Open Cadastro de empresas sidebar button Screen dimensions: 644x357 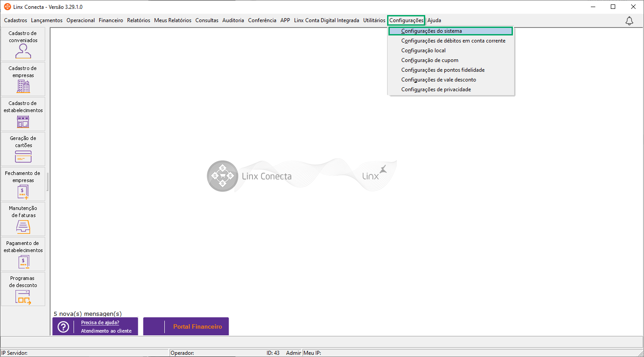click(x=23, y=79)
